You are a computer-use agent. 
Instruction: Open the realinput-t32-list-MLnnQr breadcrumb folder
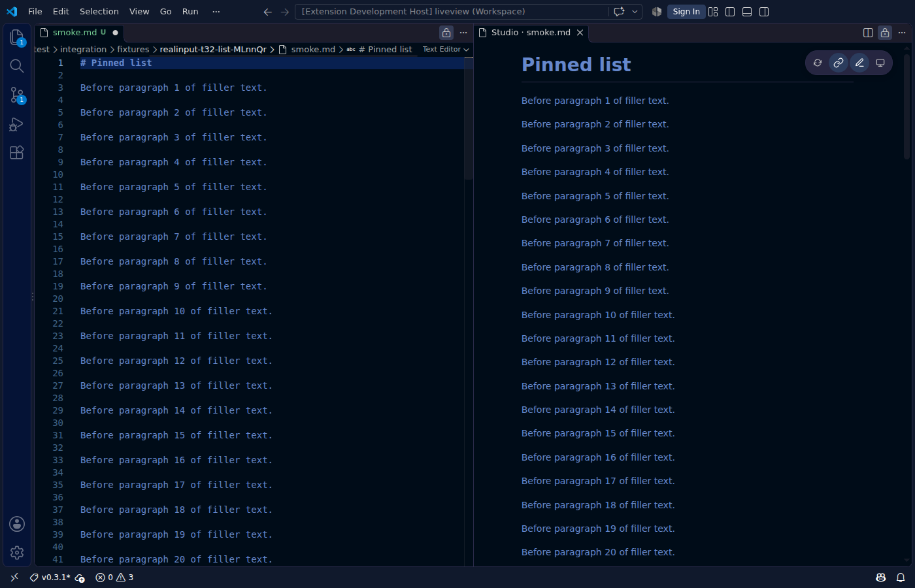point(213,49)
